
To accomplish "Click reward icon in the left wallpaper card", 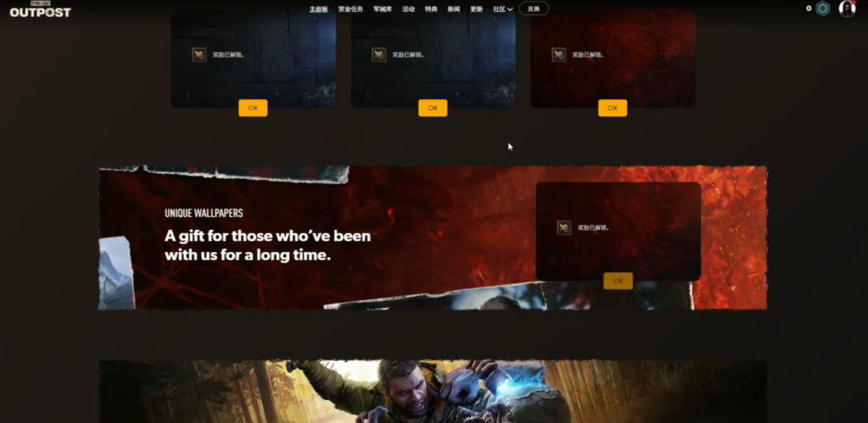I will tap(199, 55).
